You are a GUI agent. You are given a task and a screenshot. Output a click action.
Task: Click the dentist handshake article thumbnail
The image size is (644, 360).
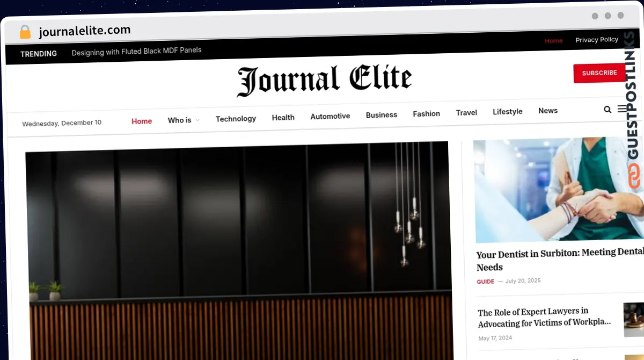558,189
